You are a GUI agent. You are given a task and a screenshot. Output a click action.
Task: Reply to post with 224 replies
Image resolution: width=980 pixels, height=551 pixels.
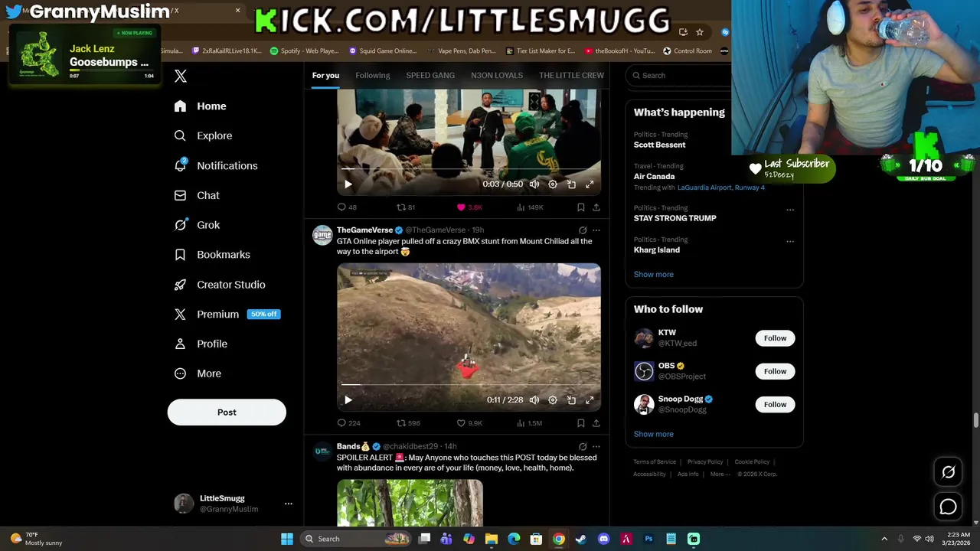[x=348, y=423]
